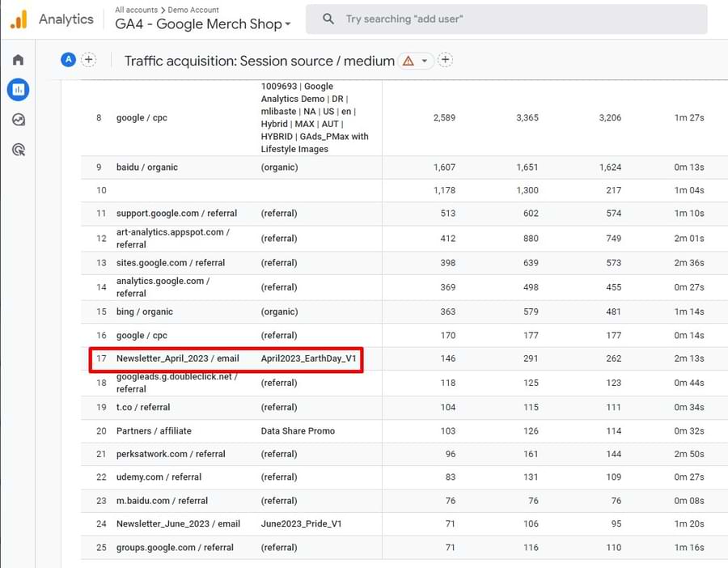Open the Advertising icon in sidebar
This screenshot has height=568, width=728.
[18, 150]
